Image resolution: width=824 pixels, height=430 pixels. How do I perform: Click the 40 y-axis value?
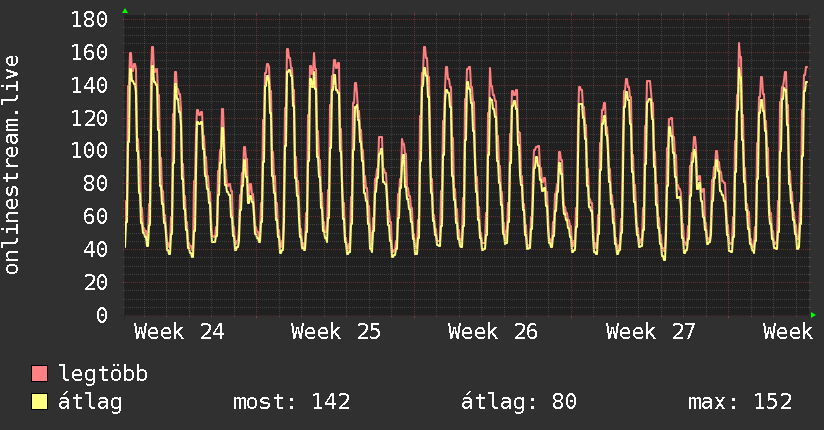[96, 249]
